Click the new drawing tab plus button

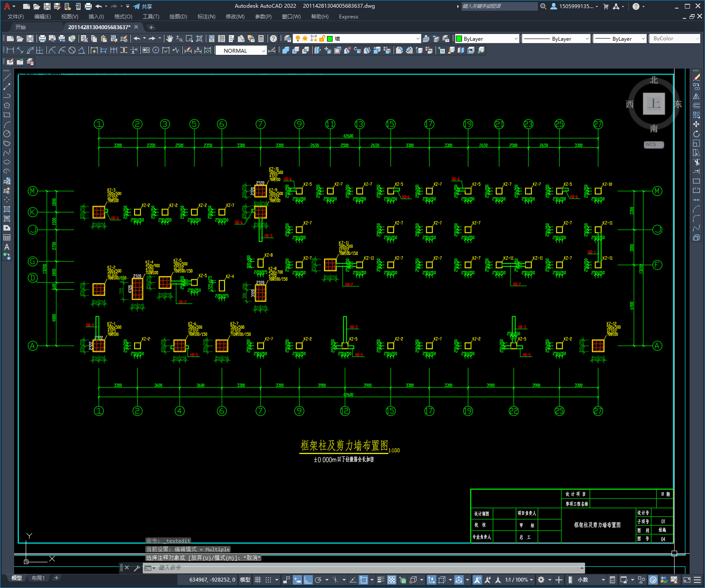coord(151,27)
